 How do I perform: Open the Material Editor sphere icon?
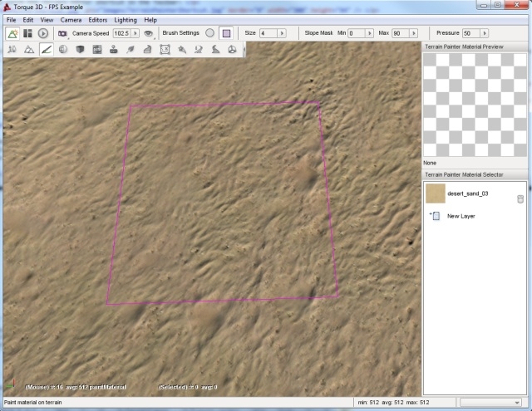(63, 50)
